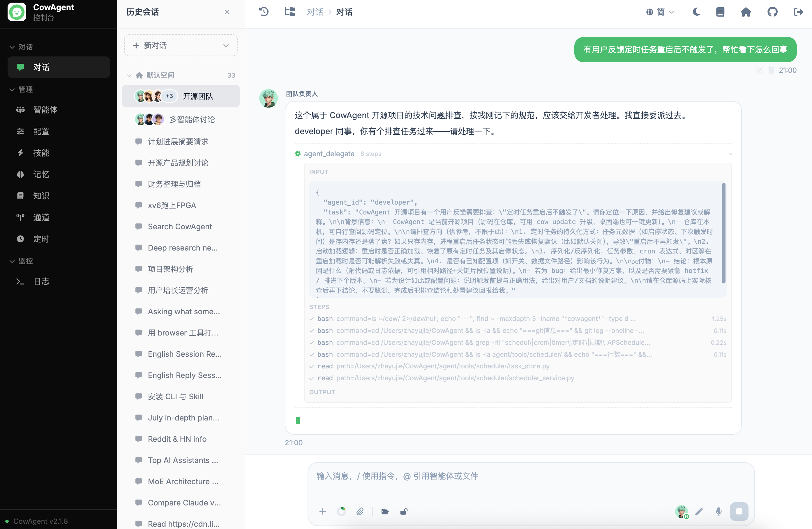Click the bash step running git log --oneline

coord(518,331)
